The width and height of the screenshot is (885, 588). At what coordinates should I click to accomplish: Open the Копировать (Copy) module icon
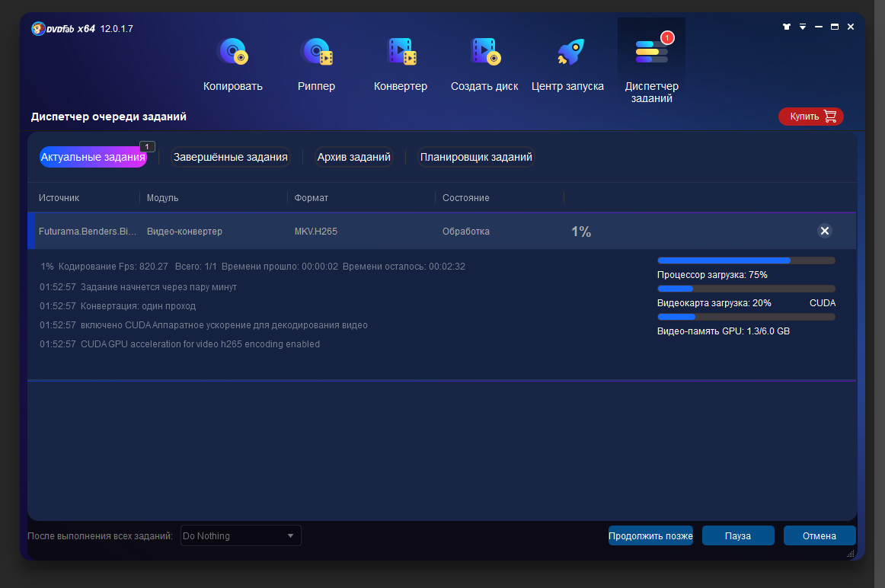click(x=232, y=53)
